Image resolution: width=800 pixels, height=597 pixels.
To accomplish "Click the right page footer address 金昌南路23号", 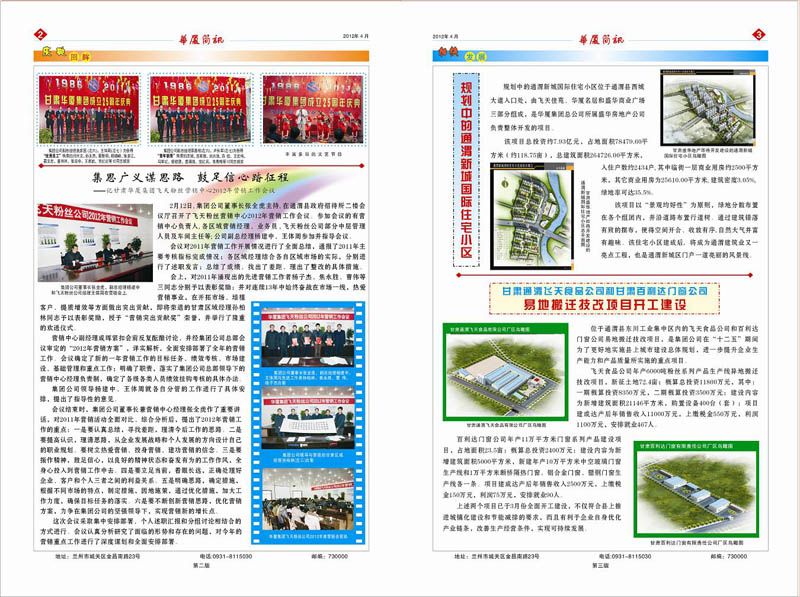I will point(496,556).
